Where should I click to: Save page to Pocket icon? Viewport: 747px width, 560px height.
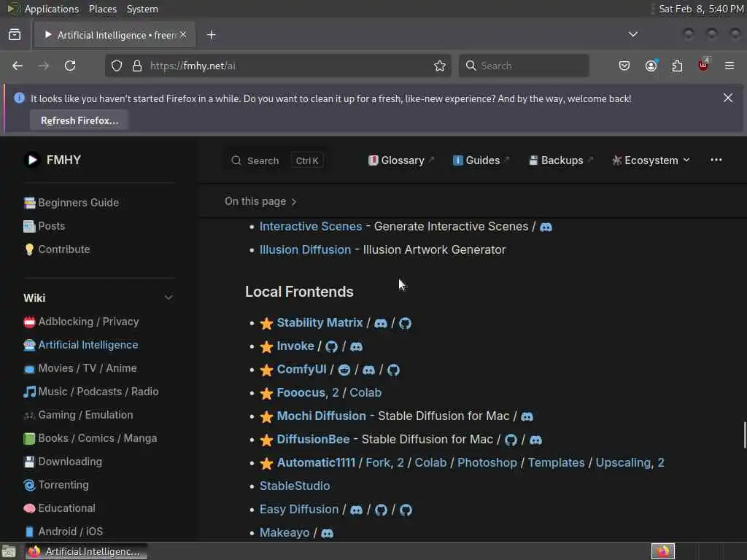(x=624, y=66)
